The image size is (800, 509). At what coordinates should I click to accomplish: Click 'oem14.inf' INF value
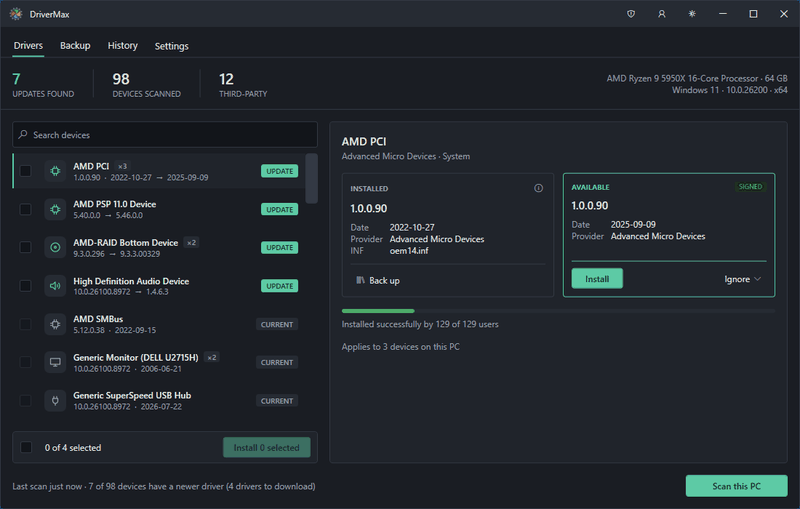409,250
